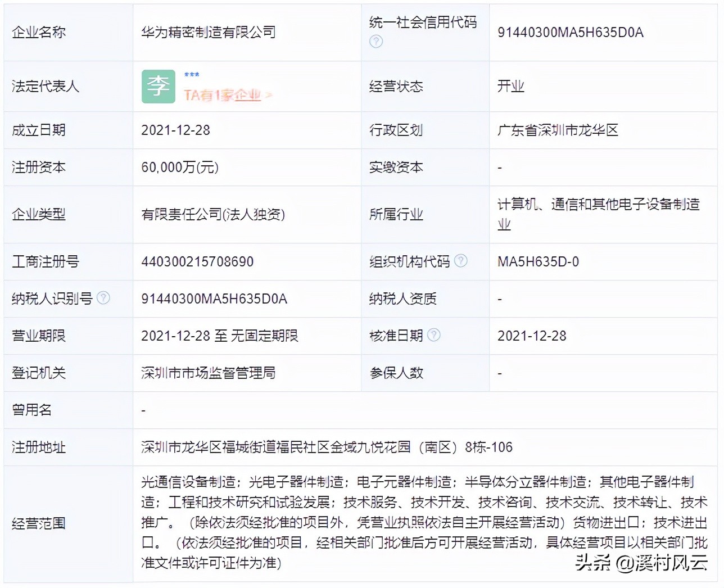Select the 经营状态 value 开业
The width and height of the screenshot is (724, 588).
tap(510, 87)
